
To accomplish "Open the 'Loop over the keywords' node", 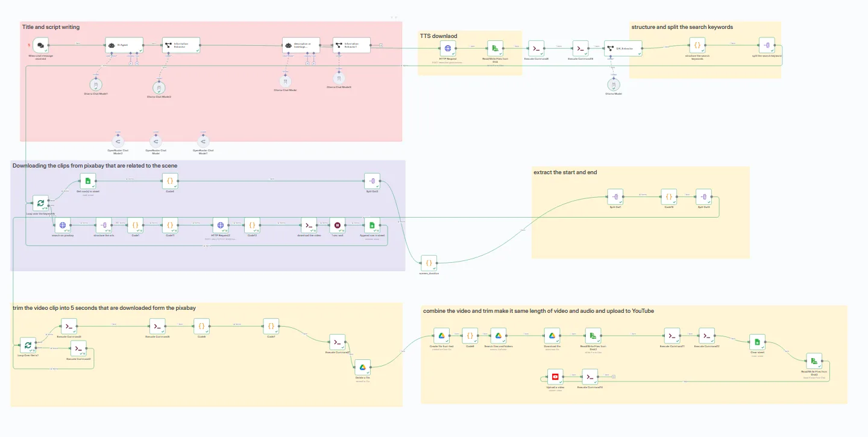I will [40, 203].
